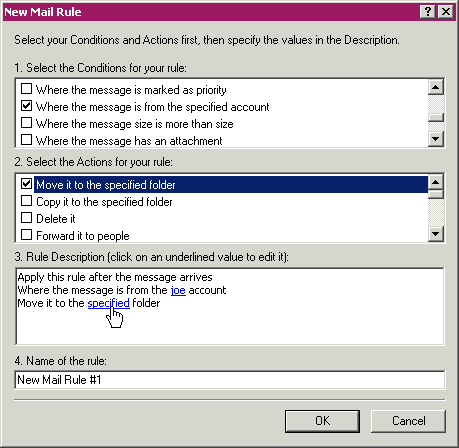The image size is (459, 448).
Task: Tick 'Where the message has an attachment'
Action: coord(26,140)
